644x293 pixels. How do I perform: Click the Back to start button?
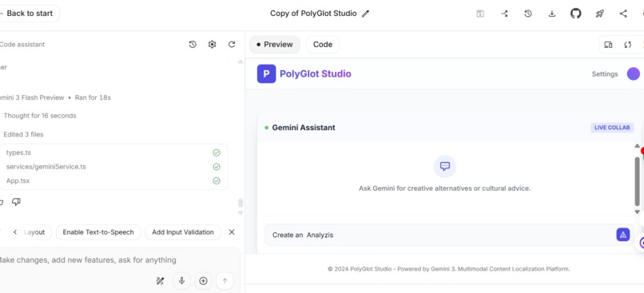(x=28, y=14)
